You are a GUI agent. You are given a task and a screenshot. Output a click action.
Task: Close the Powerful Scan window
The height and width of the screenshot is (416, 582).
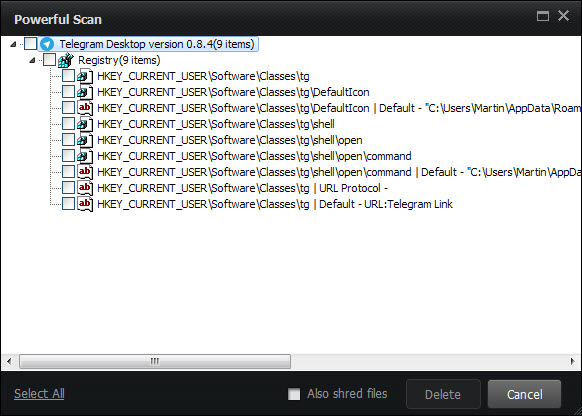click(x=563, y=16)
